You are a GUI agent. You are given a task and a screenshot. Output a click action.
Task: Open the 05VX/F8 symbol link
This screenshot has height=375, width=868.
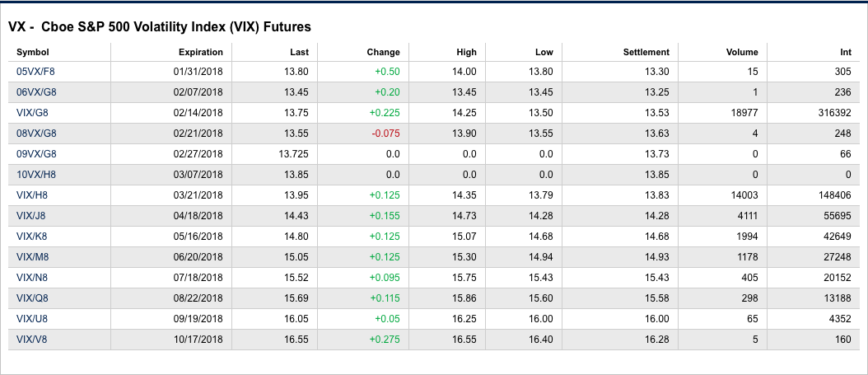pos(35,72)
